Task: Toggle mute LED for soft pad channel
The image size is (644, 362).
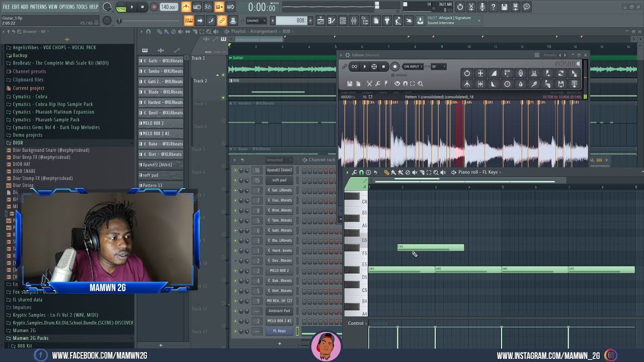Action: tap(235, 180)
